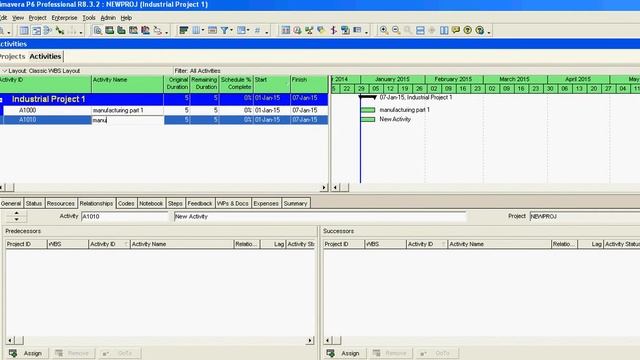Viewport: 640px width, 360px height.
Task: Sort successors by Activity ID arrow
Action: coord(444,244)
